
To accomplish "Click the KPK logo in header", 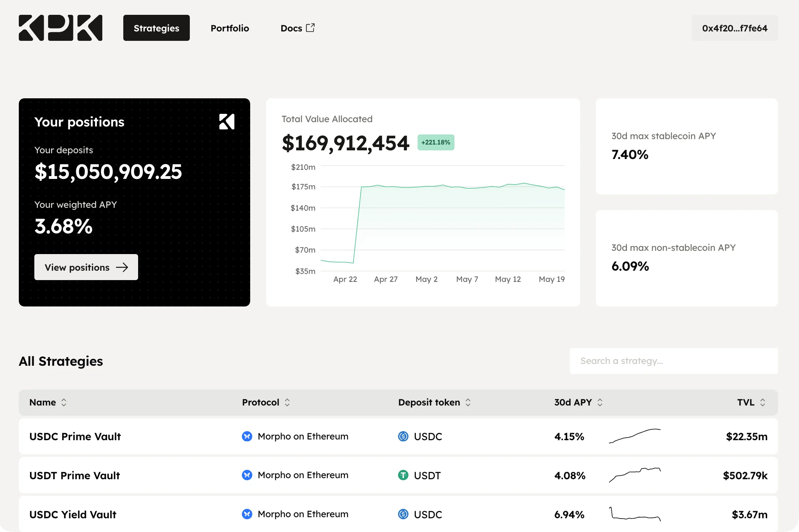I will pos(60,28).
